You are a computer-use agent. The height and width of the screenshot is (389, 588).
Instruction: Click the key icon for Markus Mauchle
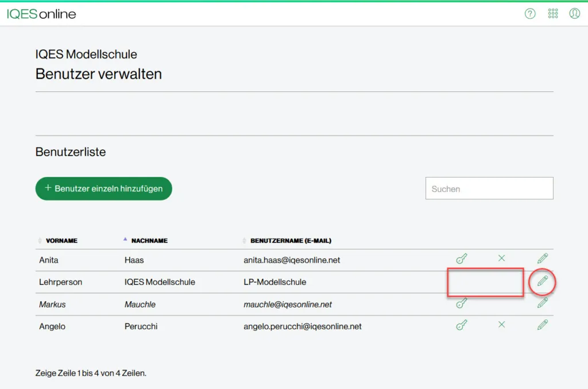(x=462, y=303)
